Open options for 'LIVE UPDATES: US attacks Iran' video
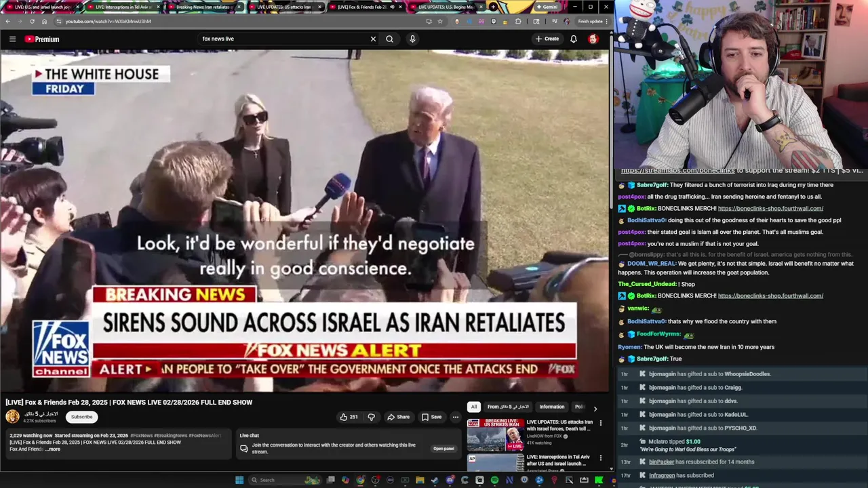The height and width of the screenshot is (488, 868). [x=600, y=423]
